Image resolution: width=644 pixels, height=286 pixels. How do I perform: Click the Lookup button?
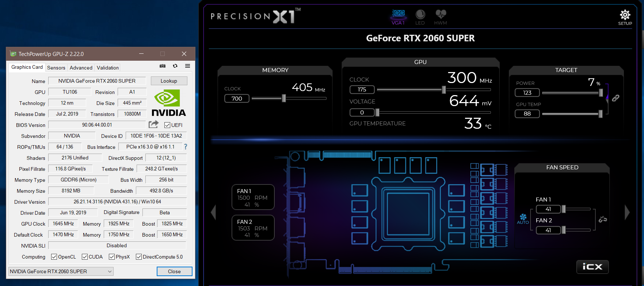click(169, 81)
